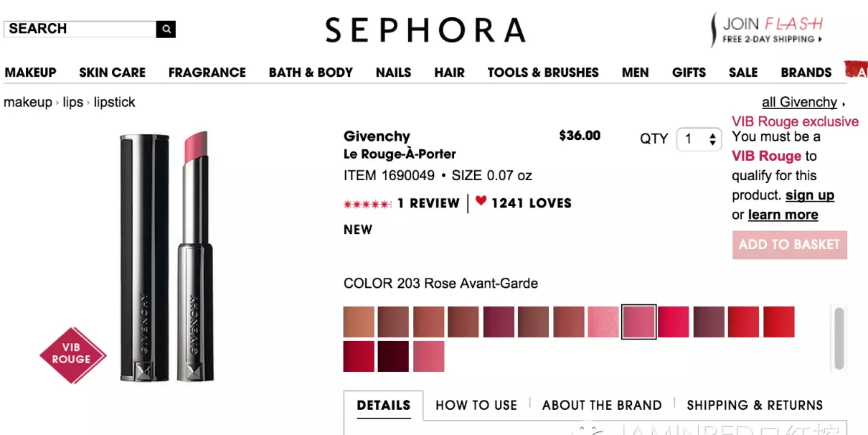868x435 pixels.
Task: Open the Brands navigation menu
Action: [x=806, y=72]
